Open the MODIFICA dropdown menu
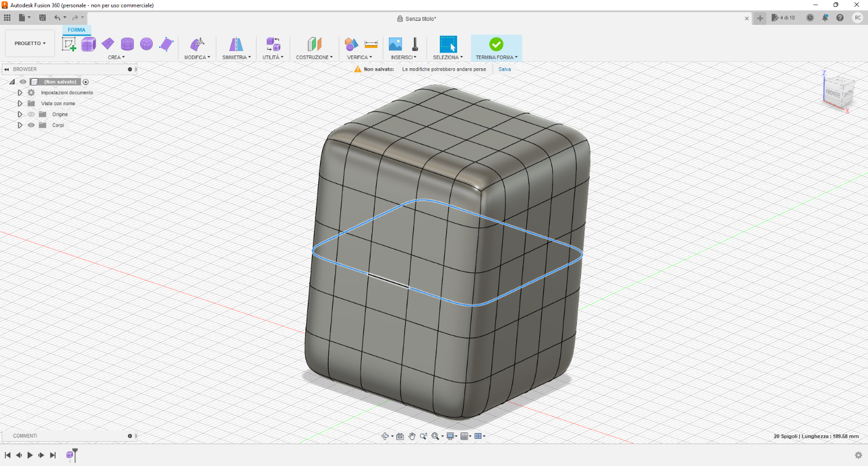868x466 pixels. [x=197, y=57]
